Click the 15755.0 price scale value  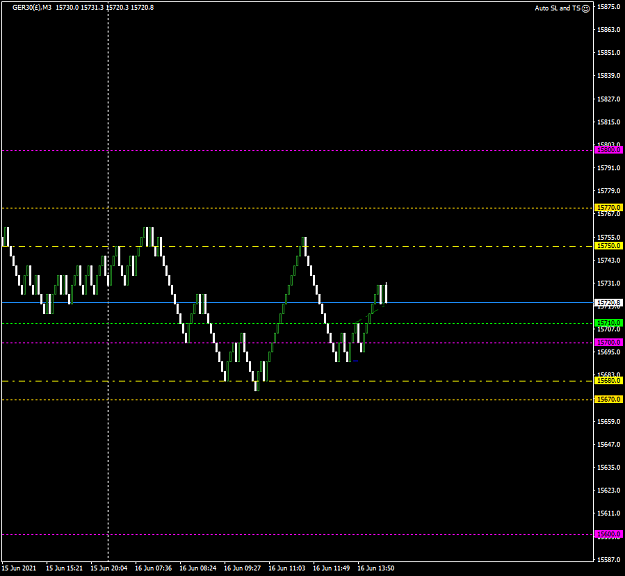click(x=608, y=238)
